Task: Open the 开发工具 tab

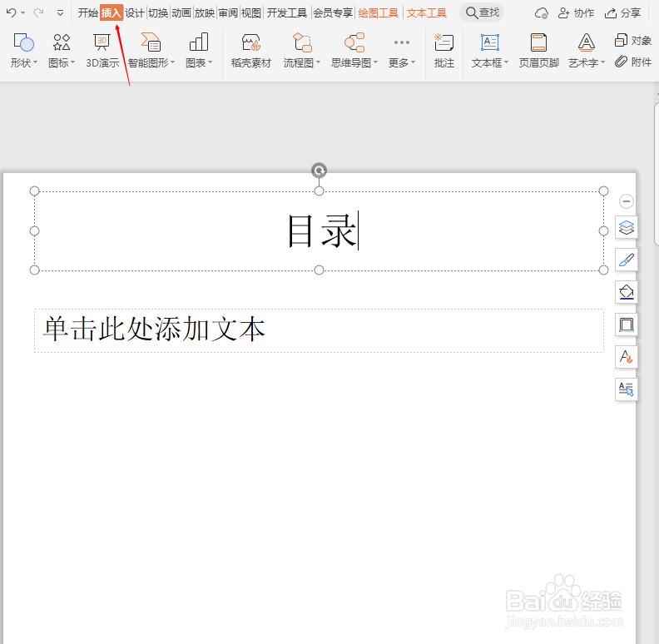Action: point(287,13)
